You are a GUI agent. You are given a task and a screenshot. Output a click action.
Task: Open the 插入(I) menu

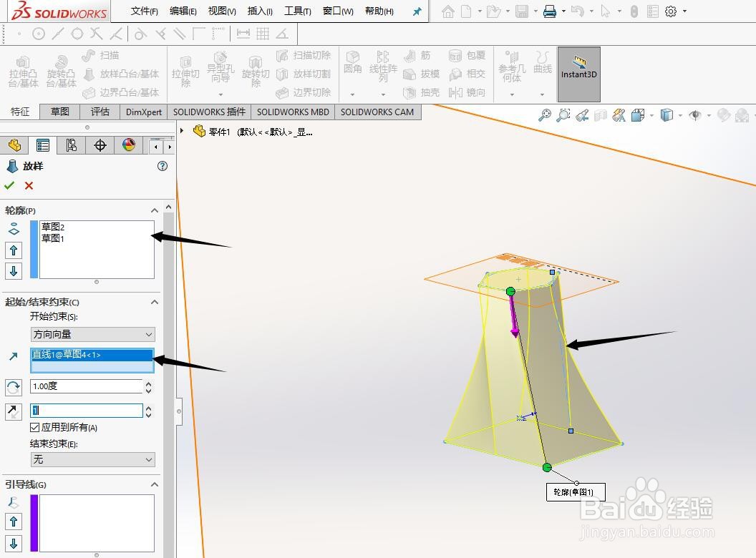coord(260,11)
